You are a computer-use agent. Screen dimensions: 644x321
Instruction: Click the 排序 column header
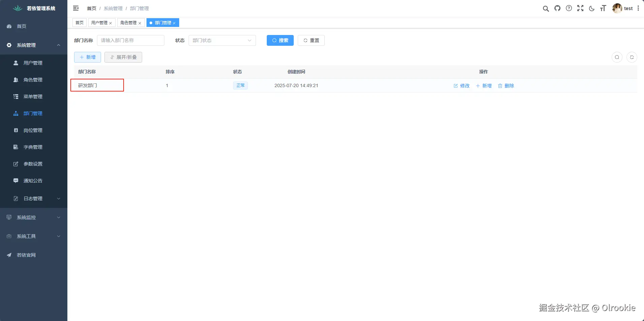click(x=170, y=72)
